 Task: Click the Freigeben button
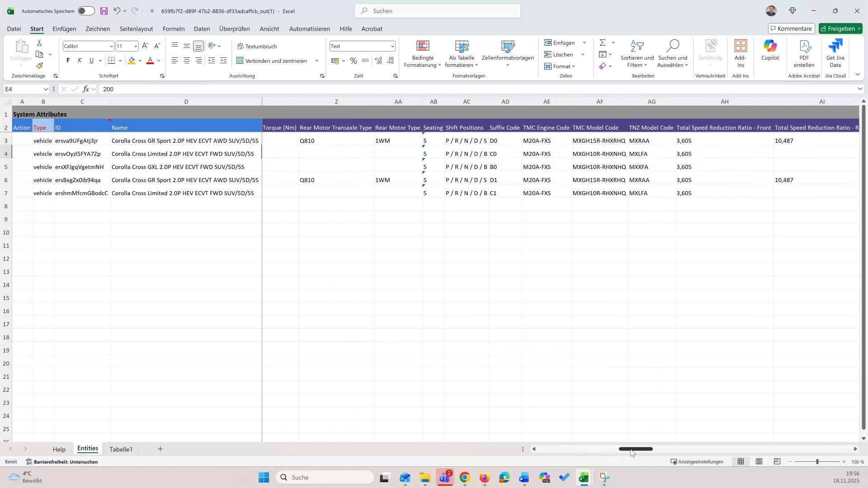(x=840, y=28)
